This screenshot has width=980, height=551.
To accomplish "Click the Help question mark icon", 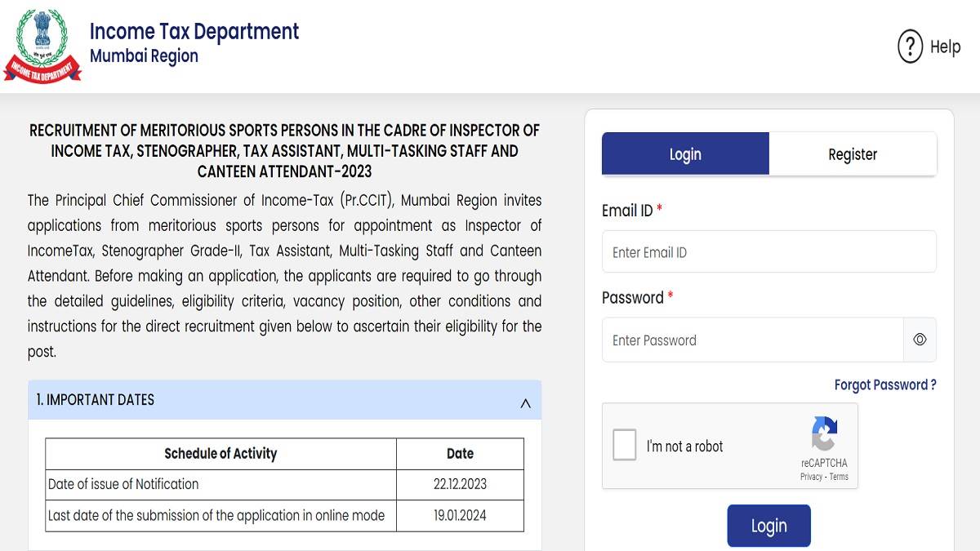I will [910, 47].
